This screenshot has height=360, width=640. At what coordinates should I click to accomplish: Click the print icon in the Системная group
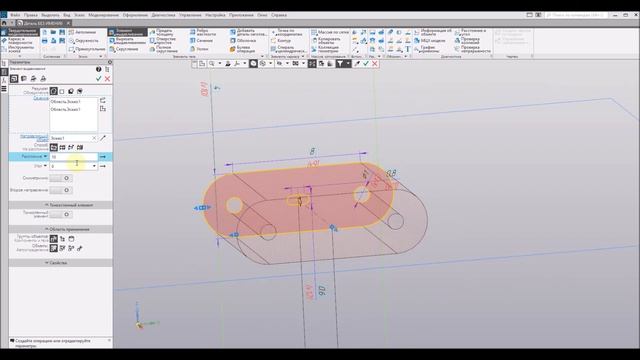(x=44, y=41)
